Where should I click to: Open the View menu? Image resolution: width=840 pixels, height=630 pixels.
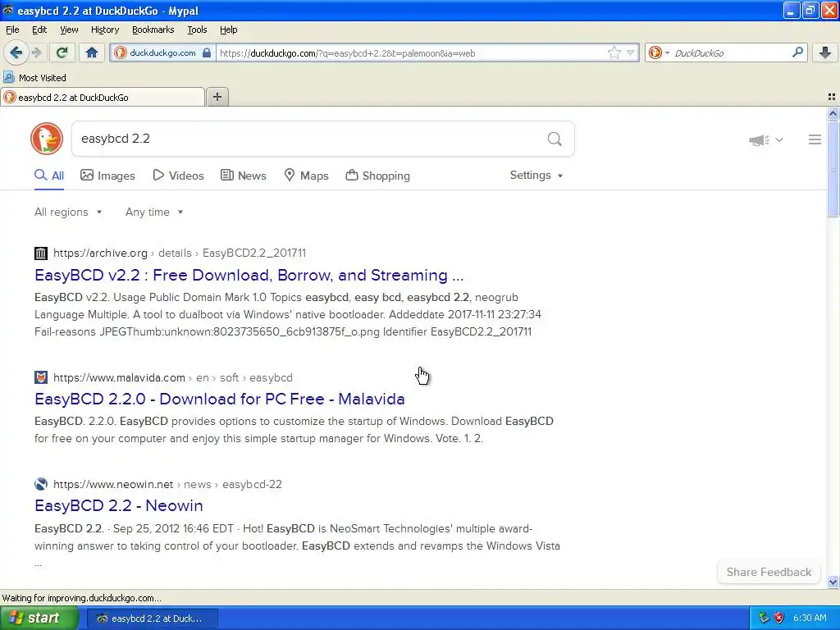click(69, 30)
